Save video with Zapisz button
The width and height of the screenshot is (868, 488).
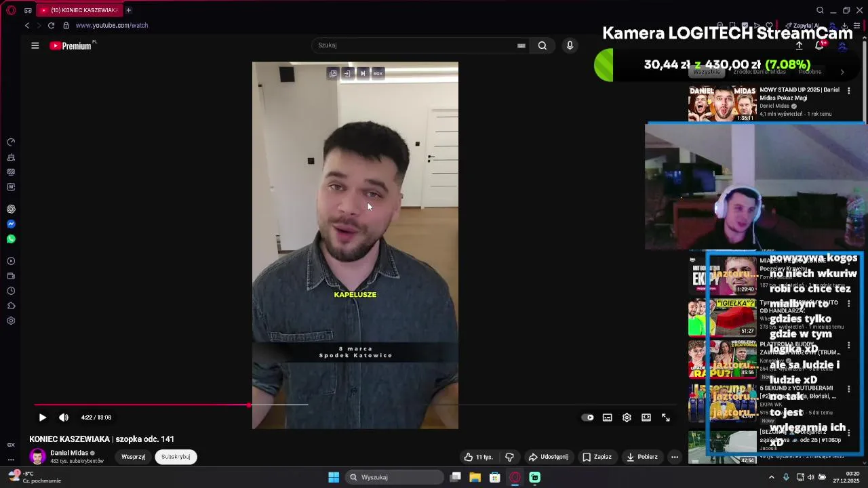point(597,457)
